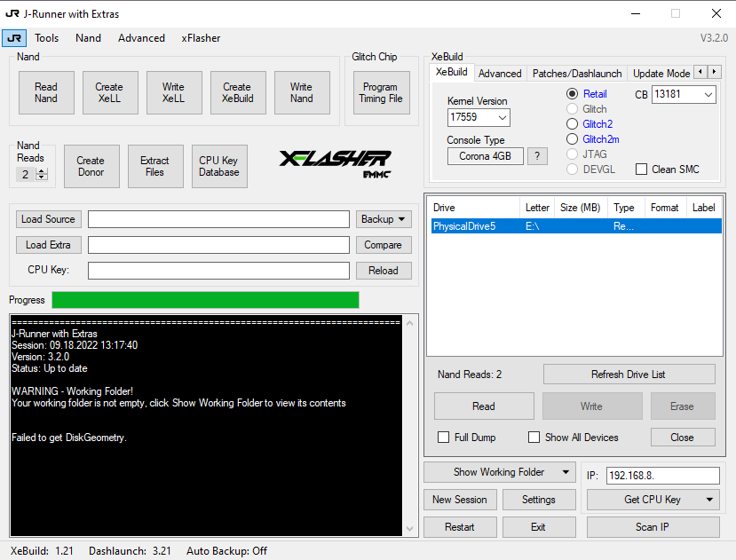The height and width of the screenshot is (560, 736).
Task: Click the xFlasher eMMC logo
Action: 336,164
